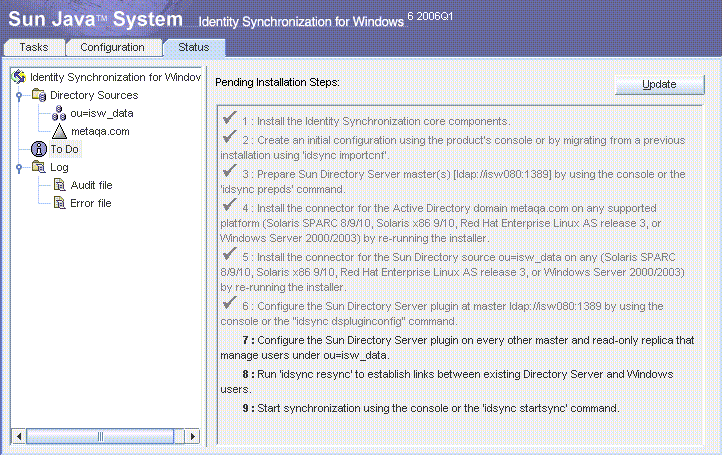The height and width of the screenshot is (455, 722).
Task: Click the tree scrollbar right arrow
Action: click(x=192, y=436)
